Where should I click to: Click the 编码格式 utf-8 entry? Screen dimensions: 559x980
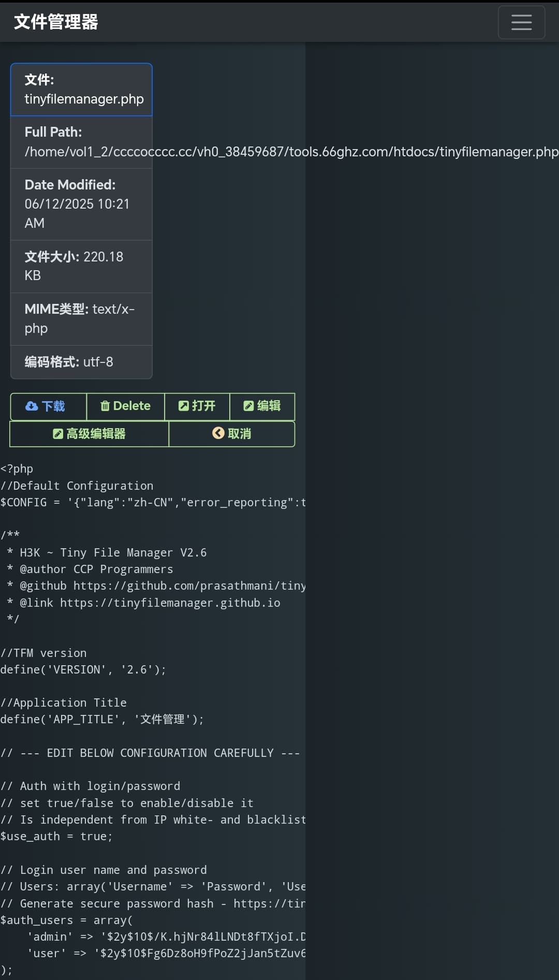coord(81,362)
